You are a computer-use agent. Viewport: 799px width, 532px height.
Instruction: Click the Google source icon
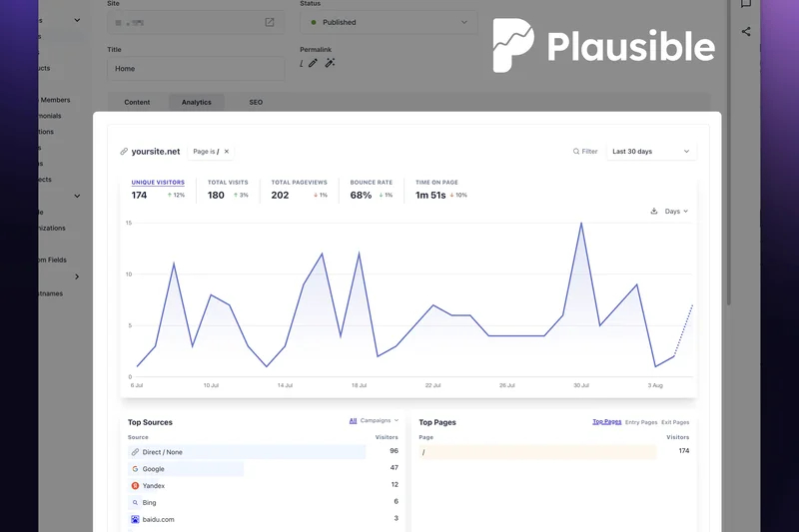135,469
